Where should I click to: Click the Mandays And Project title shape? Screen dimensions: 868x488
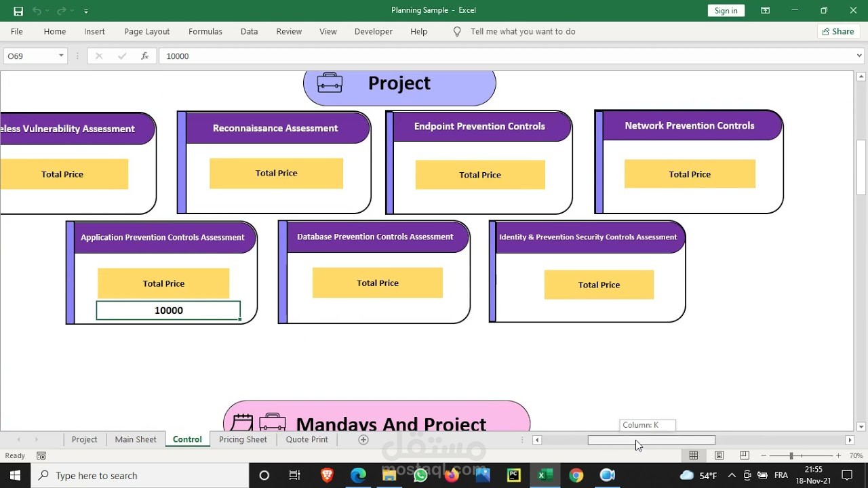point(376,416)
